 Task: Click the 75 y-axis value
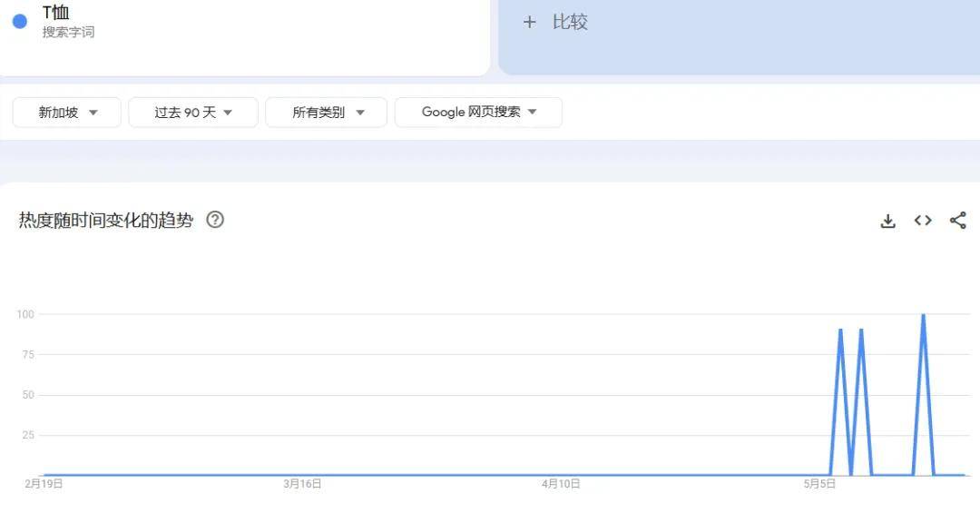28,355
